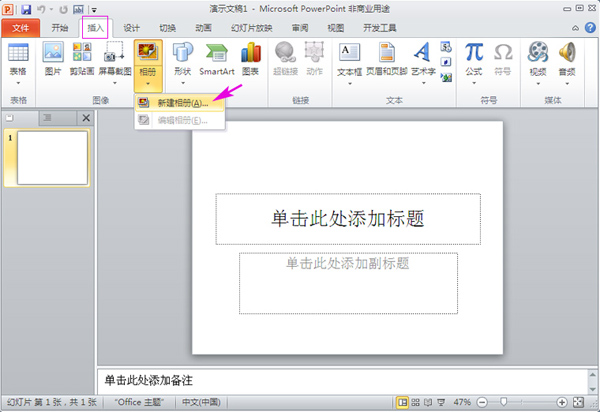Close the slide thumbnail pane

tap(86, 118)
